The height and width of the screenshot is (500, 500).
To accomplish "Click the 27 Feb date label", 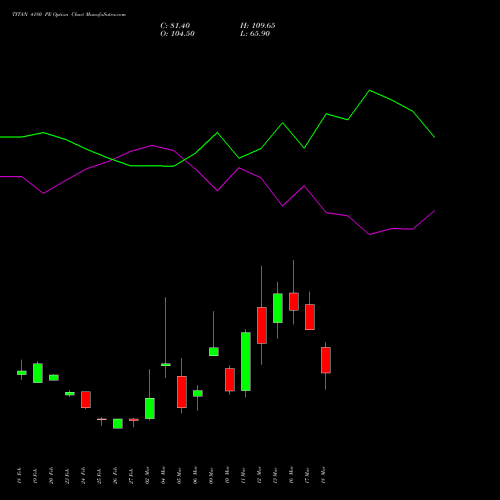I will [x=131, y=476].
